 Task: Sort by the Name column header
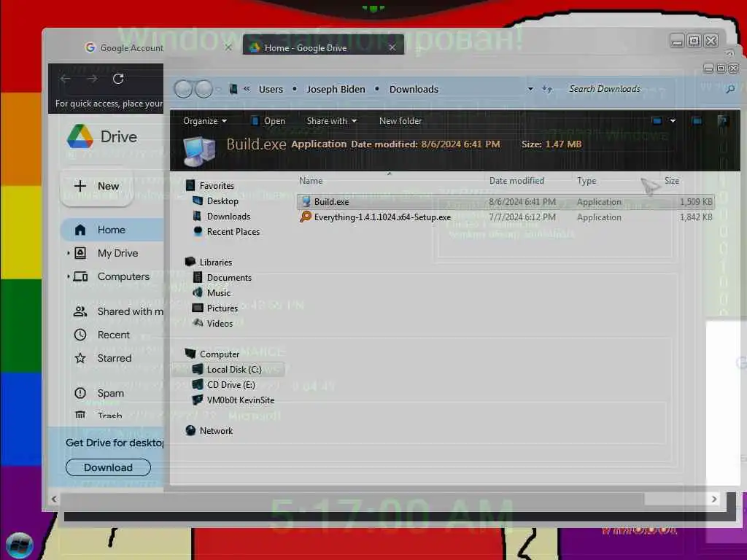pyautogui.click(x=311, y=181)
